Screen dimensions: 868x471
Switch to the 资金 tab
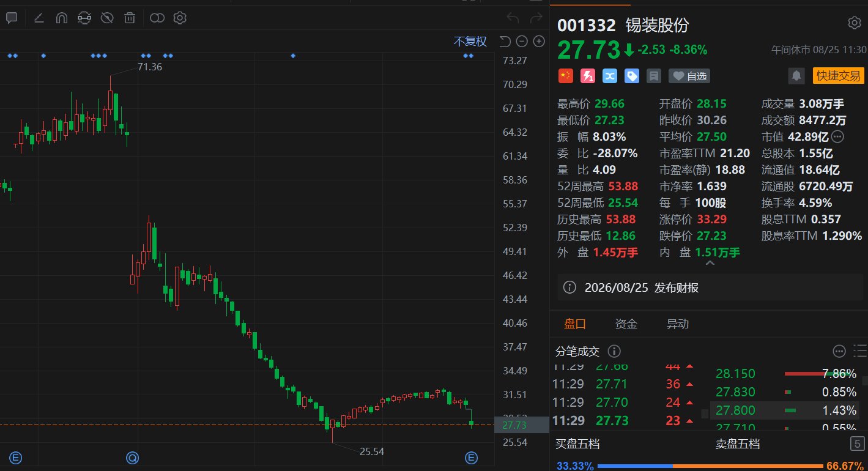click(x=626, y=324)
